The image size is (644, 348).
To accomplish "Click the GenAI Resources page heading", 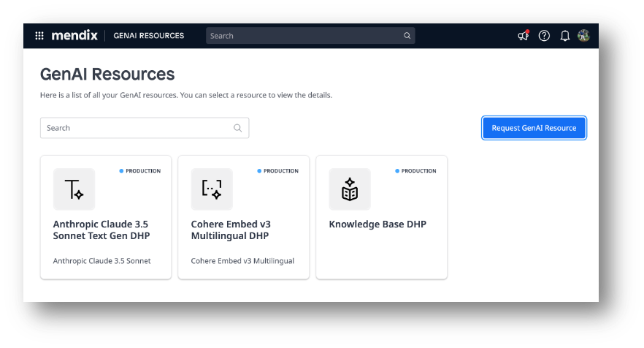I will click(107, 75).
